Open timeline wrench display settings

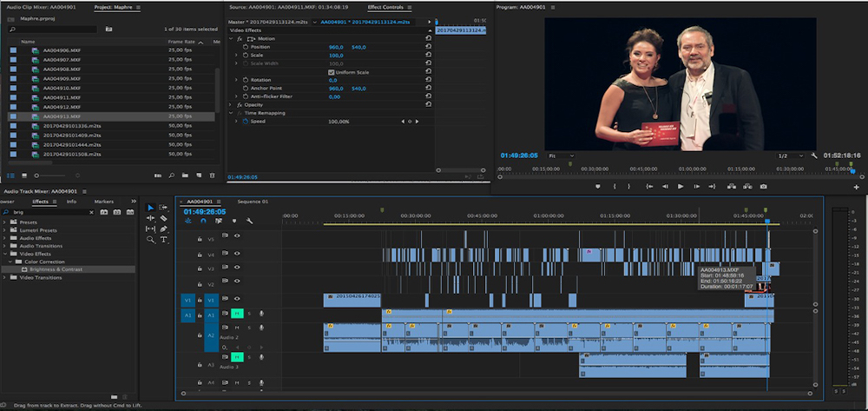pos(248,221)
